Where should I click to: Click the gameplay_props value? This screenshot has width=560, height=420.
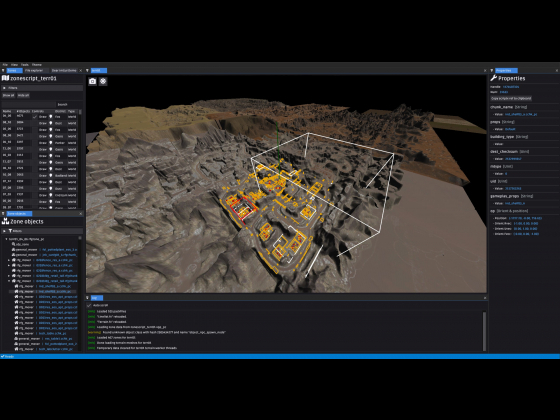click(515, 203)
